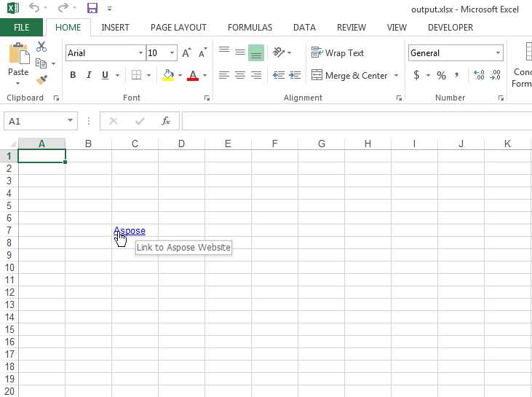Viewport: 532px width, 397px height.
Task: Expand borders dropdown arrow
Action: pyautogui.click(x=148, y=75)
